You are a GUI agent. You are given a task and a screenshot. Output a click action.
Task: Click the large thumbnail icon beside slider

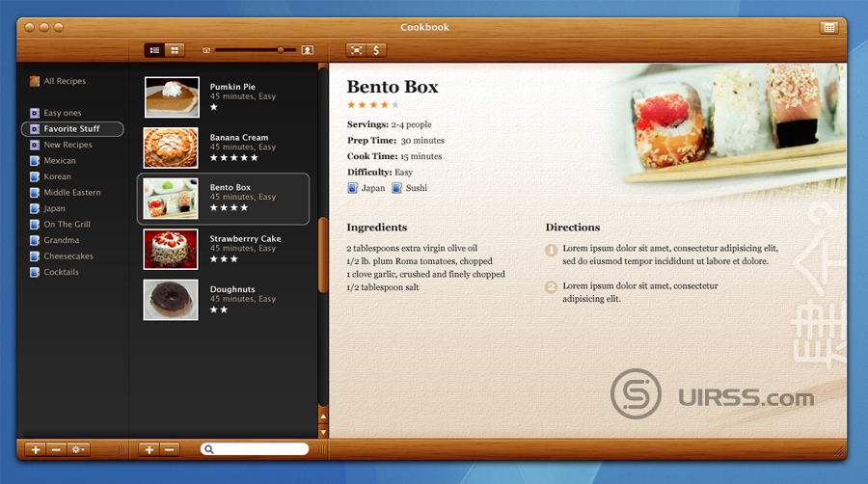coord(308,49)
